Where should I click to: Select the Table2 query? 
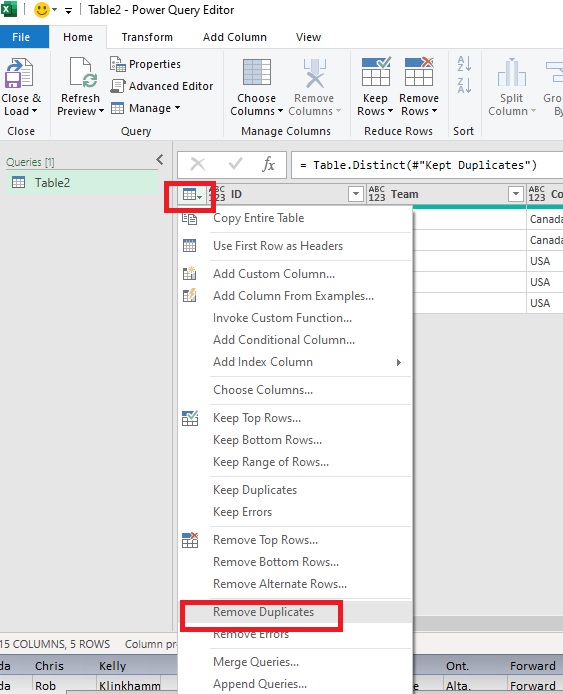click(x=82, y=183)
